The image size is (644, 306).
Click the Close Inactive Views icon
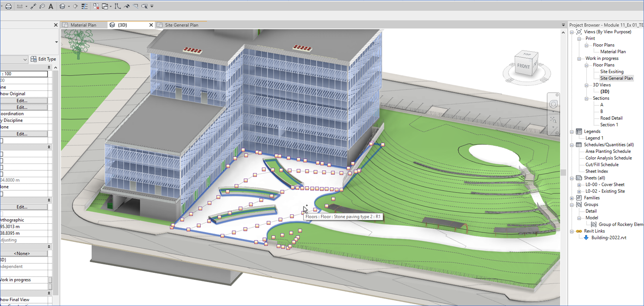pos(96,6)
